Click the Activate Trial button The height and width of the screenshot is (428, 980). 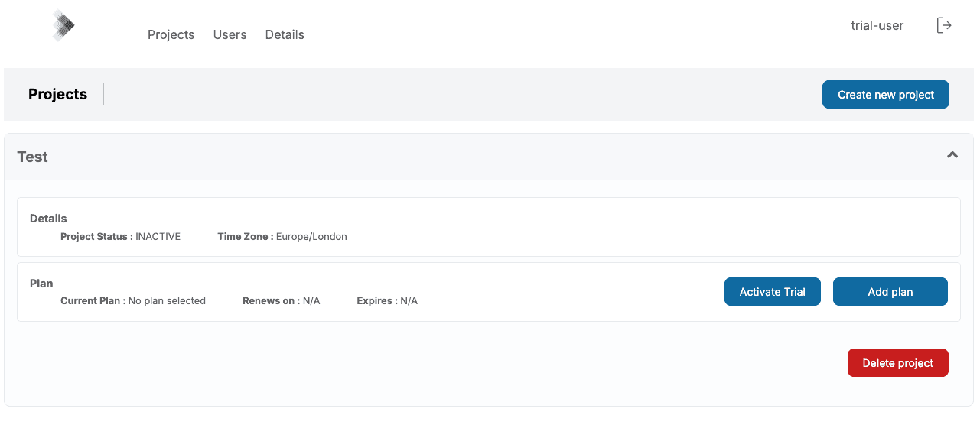(772, 292)
